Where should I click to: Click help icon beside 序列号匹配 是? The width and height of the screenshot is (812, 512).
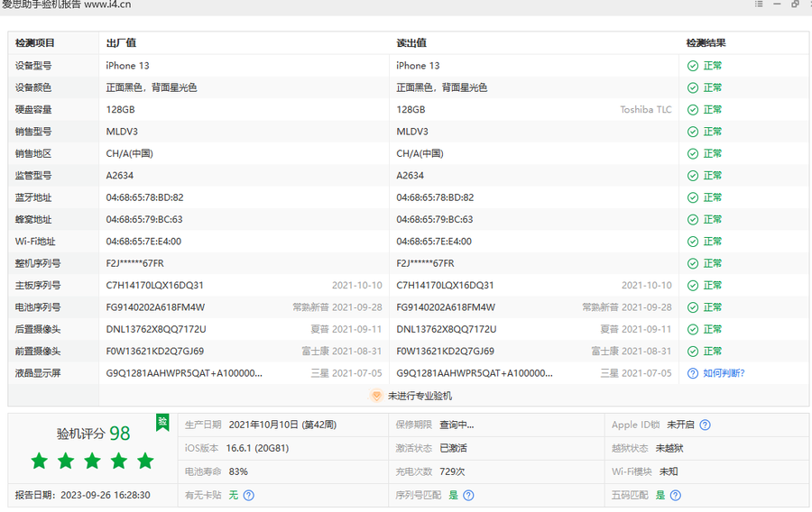[468, 496]
